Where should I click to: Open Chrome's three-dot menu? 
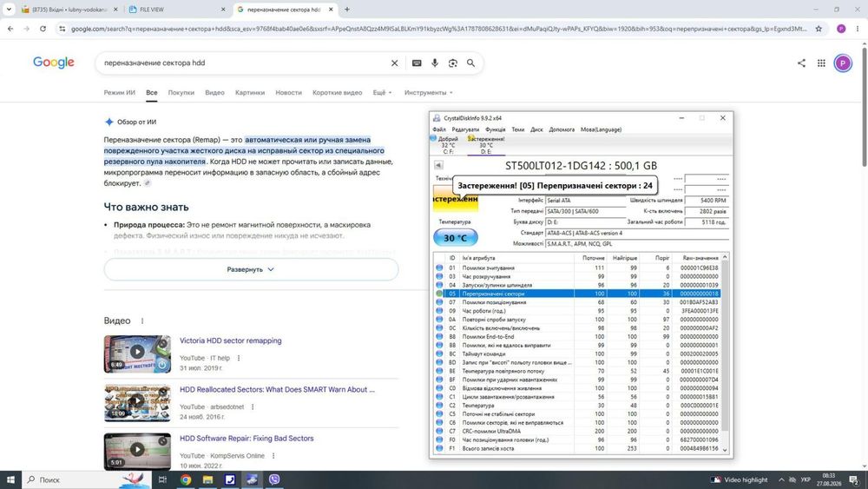point(858,29)
